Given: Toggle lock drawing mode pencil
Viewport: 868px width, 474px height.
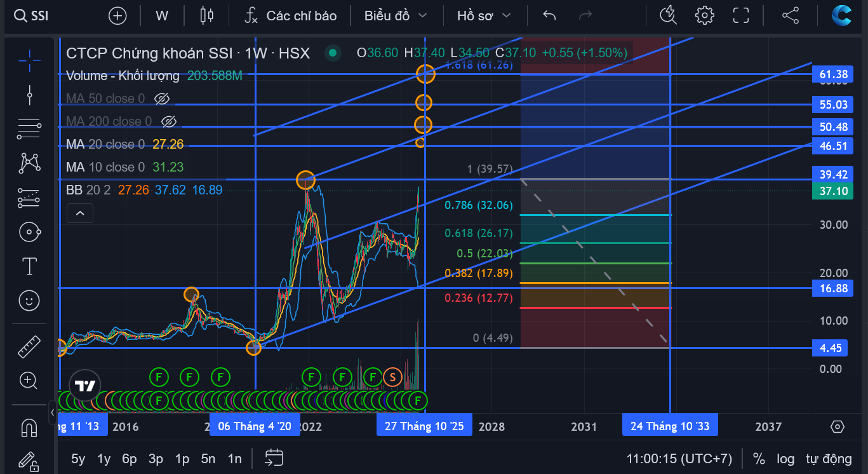Looking at the screenshot, I should [29, 461].
